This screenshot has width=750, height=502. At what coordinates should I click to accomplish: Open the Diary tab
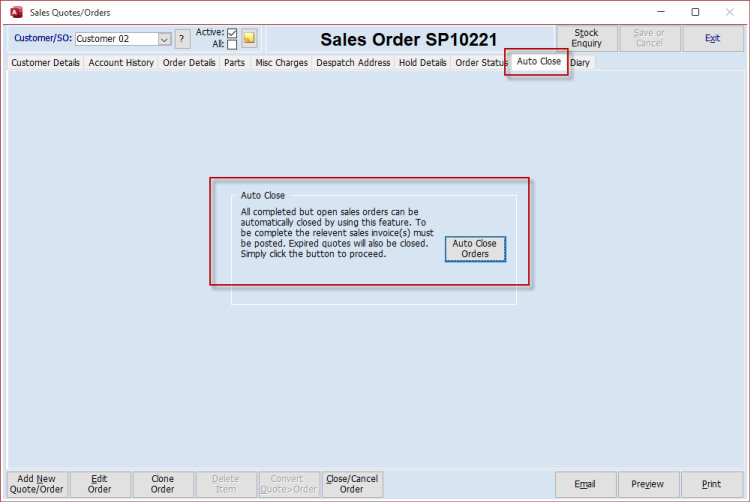point(580,63)
